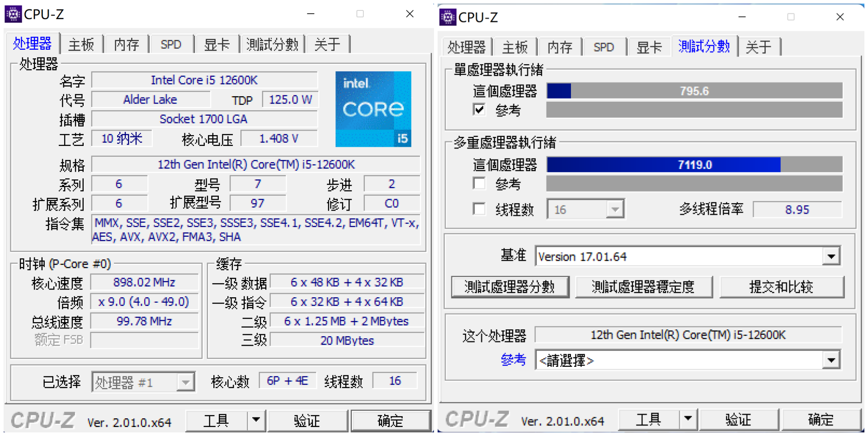Open the thread count dropdown showing 16

click(x=616, y=209)
